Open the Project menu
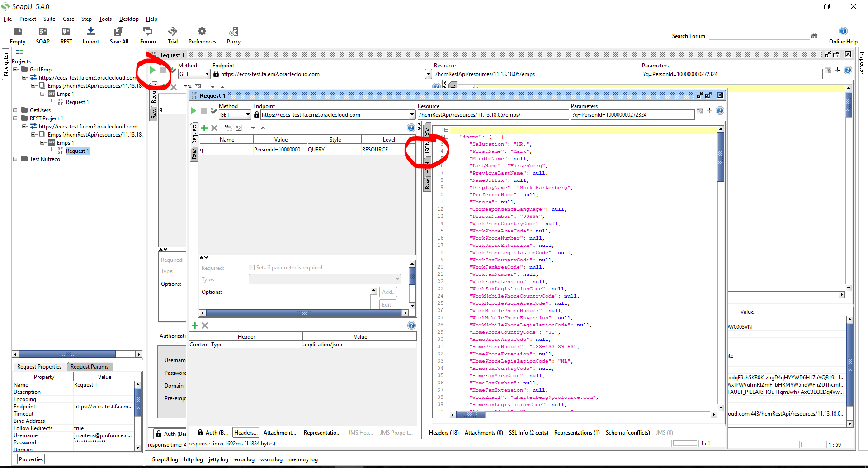The height and width of the screenshot is (468, 868). coord(28,19)
